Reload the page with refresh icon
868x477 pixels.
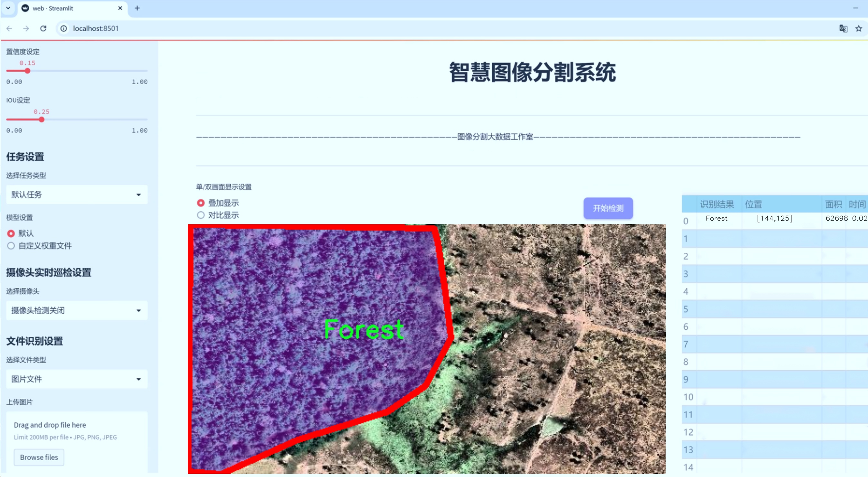43,28
